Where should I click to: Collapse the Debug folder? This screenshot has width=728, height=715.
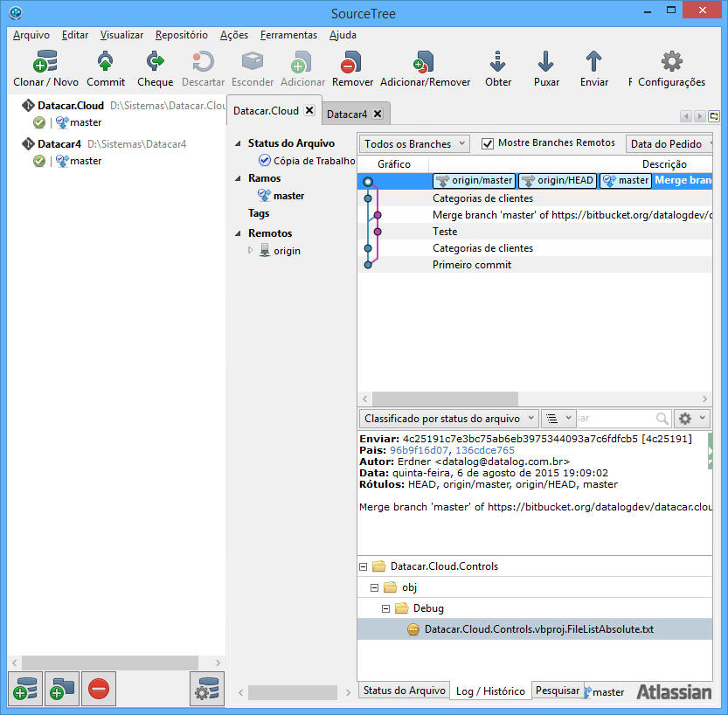tap(385, 608)
